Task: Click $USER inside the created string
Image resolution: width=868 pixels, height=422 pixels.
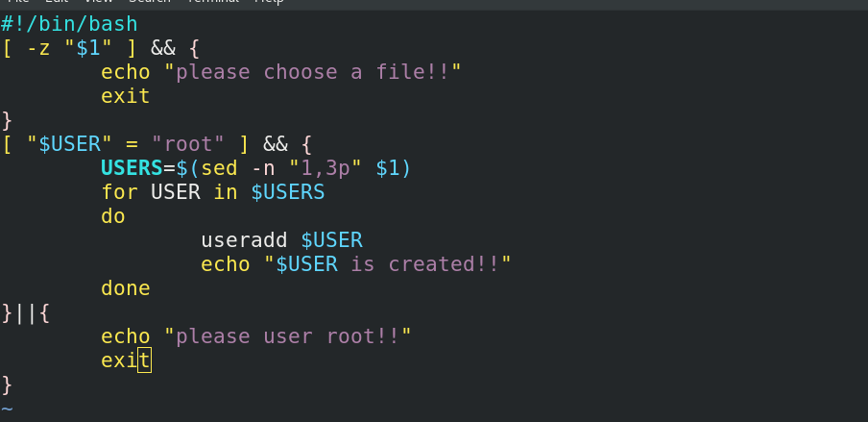Action: [306, 264]
